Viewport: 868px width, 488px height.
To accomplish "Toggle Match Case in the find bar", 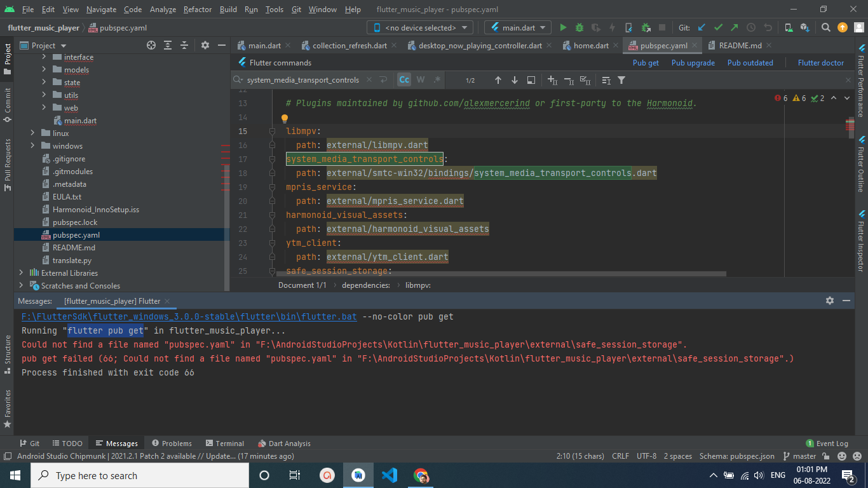I will pyautogui.click(x=403, y=80).
